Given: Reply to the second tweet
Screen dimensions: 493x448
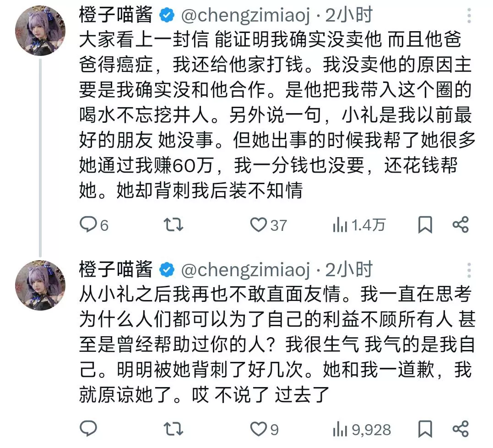Looking at the screenshot, I should (88, 429).
